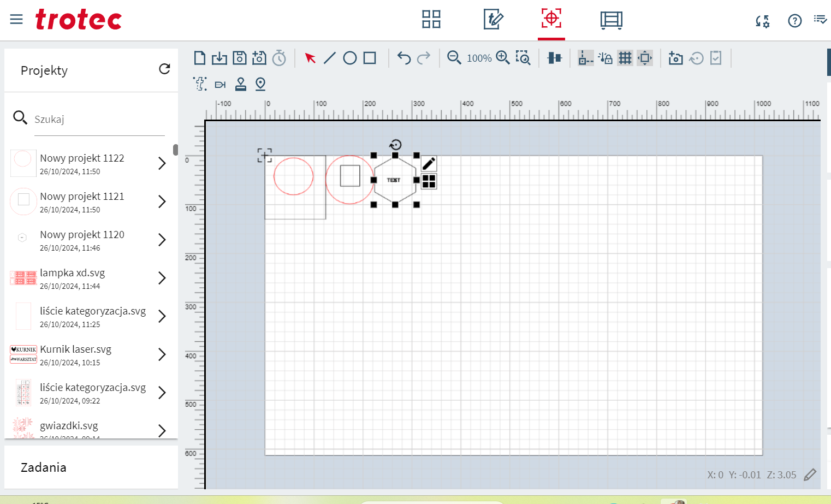The width and height of the screenshot is (831, 504).
Task: Zoom out of the canvas
Action: 454,58
